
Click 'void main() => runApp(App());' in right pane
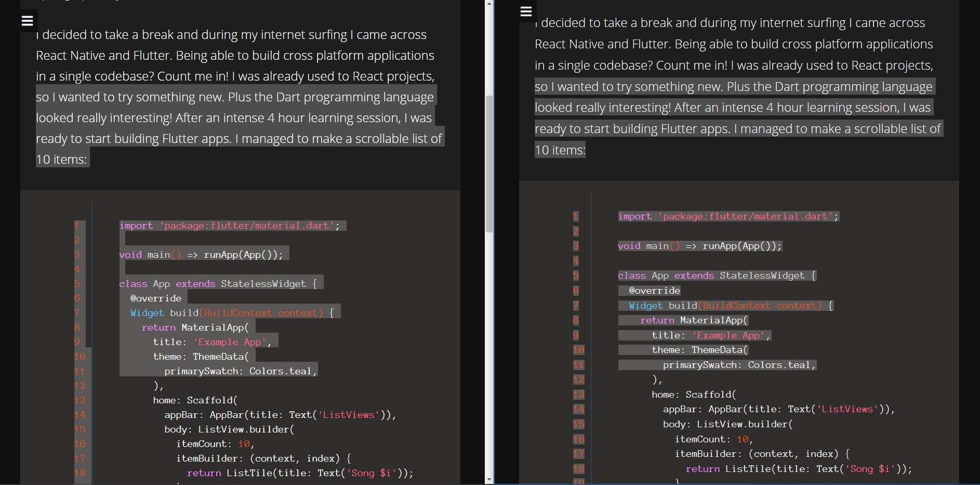[x=700, y=246]
